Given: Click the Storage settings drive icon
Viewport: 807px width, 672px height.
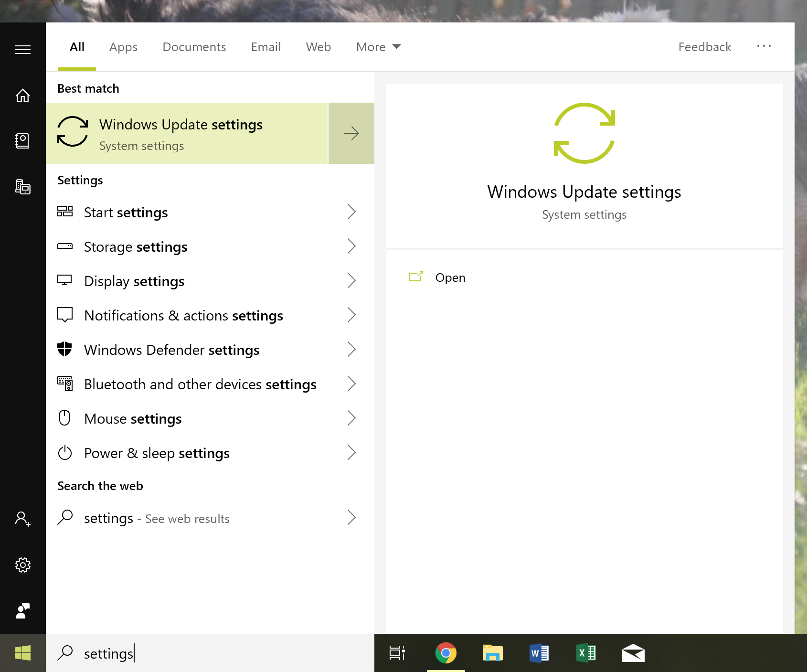Looking at the screenshot, I should 65,246.
